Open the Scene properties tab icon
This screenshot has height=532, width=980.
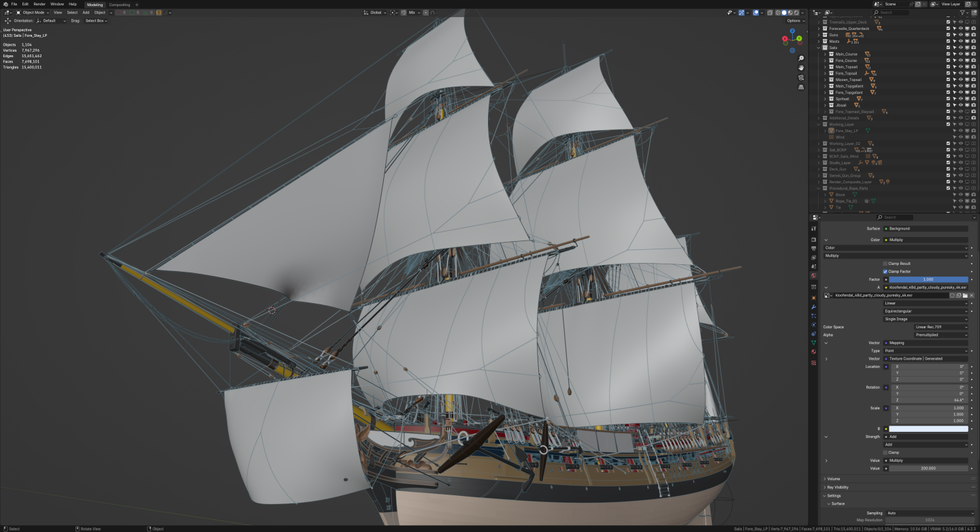(813, 266)
